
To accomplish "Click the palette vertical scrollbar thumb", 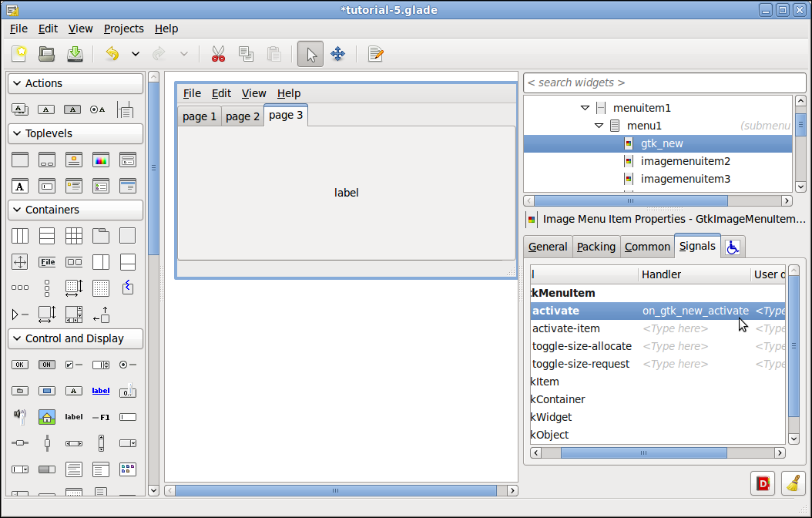I will point(153,168).
